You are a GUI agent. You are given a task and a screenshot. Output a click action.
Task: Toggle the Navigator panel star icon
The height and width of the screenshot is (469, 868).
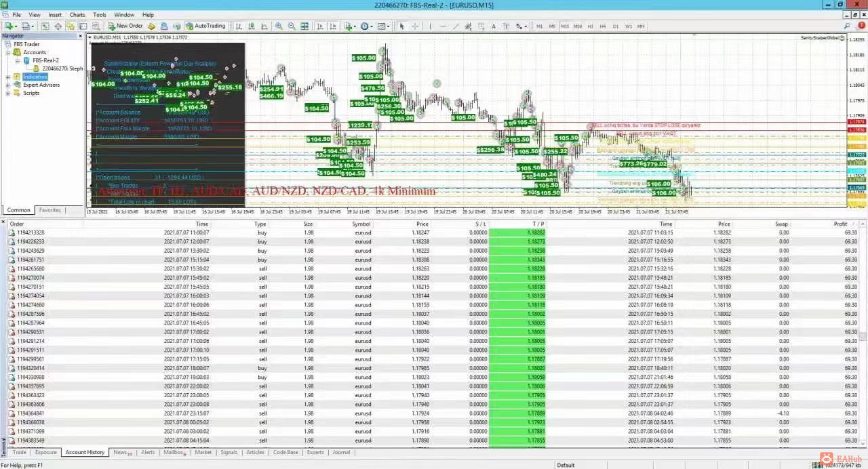70,26
